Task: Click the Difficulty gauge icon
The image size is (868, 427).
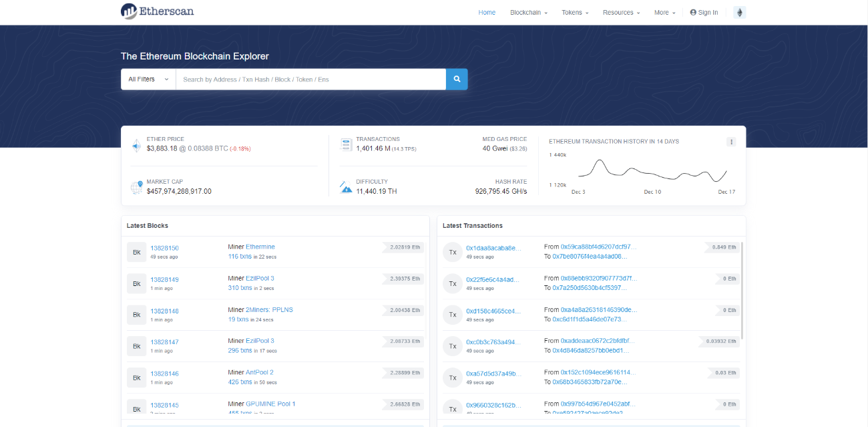Action: pyautogui.click(x=346, y=186)
